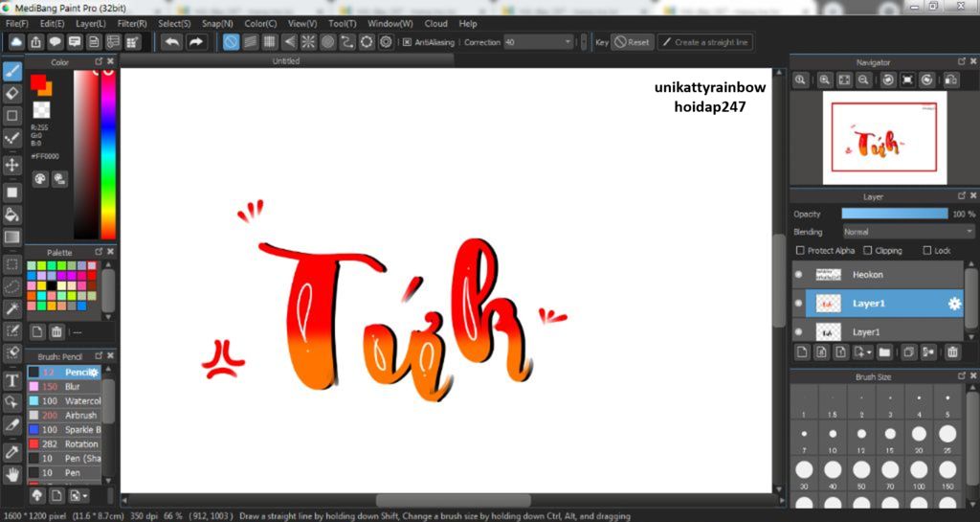Enable Protect Alpha checkbox

click(x=800, y=251)
